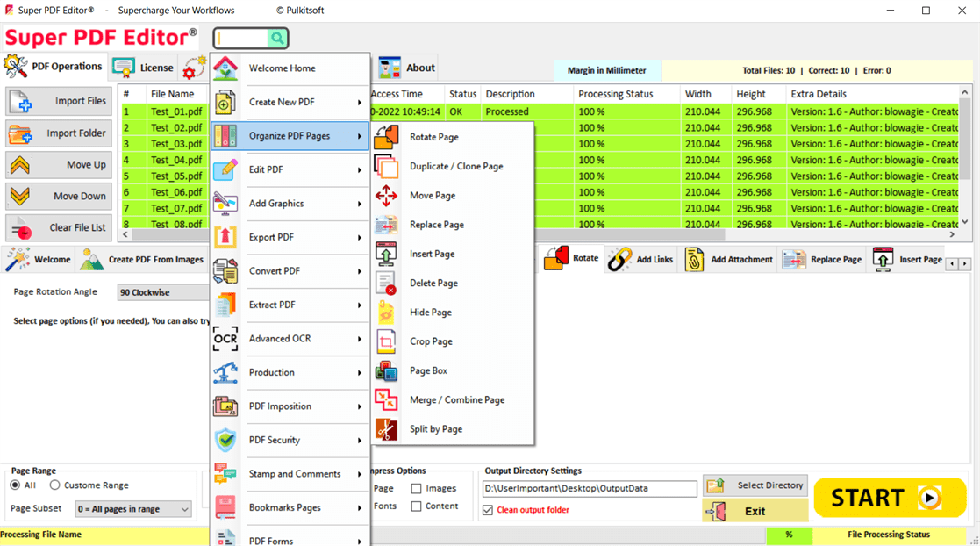
Task: Click the output directory path field
Action: tap(589, 489)
